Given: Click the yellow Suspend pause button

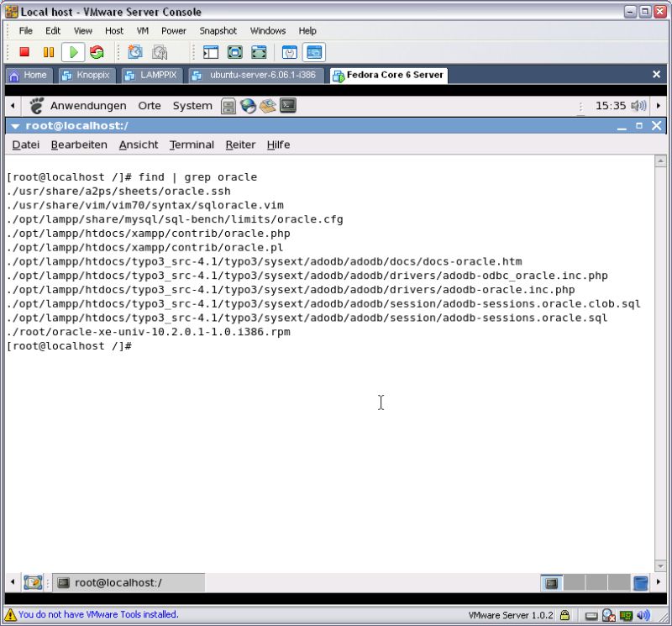Looking at the screenshot, I should (x=49, y=52).
